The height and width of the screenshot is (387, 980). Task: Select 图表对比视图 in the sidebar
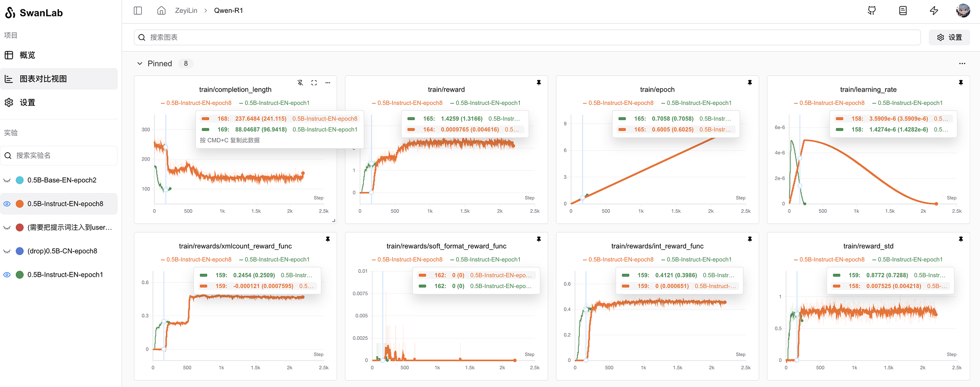pyautogui.click(x=43, y=79)
